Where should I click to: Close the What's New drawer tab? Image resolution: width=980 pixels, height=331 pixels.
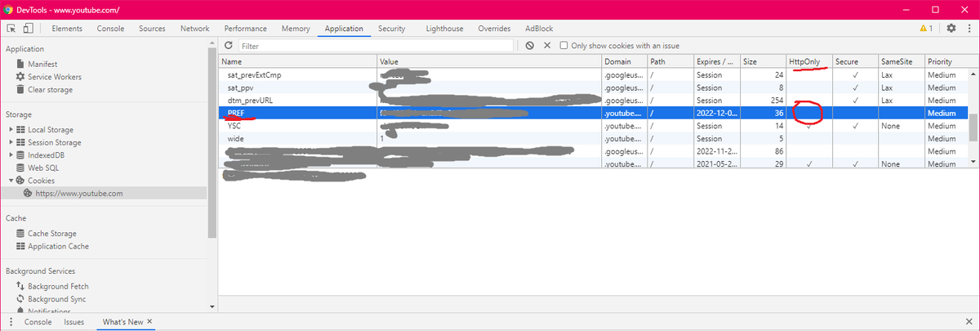coord(150,322)
